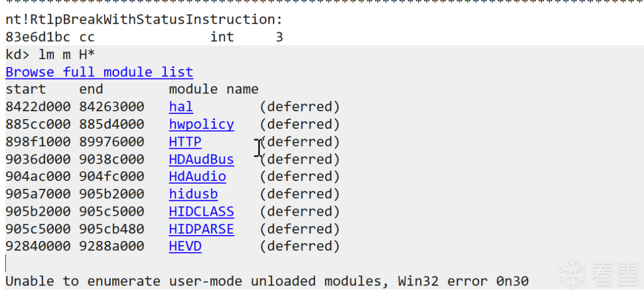Image resolution: width=644 pixels, height=299 pixels.
Task: Click the nt!RtlpBreakWithStatusInstruction symbol text
Action: click(144, 20)
